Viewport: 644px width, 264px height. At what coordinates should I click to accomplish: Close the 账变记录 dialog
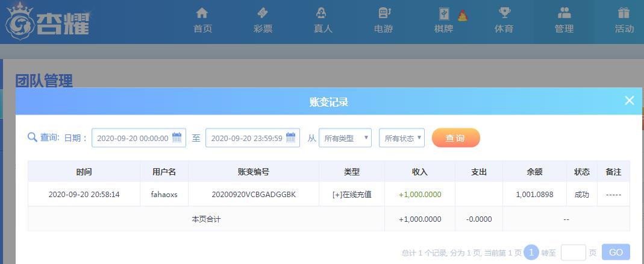pyautogui.click(x=629, y=100)
